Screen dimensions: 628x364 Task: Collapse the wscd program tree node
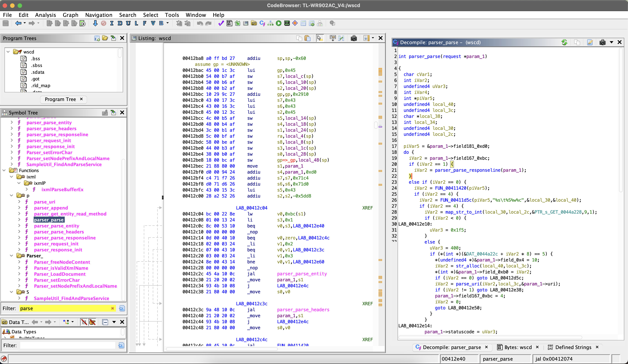point(8,52)
